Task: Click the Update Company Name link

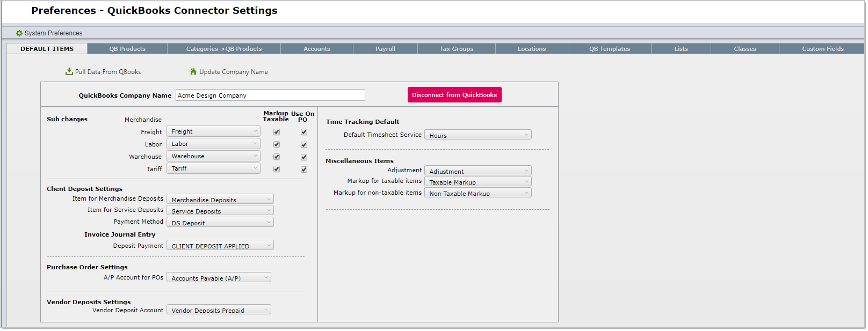Action: pyautogui.click(x=234, y=72)
